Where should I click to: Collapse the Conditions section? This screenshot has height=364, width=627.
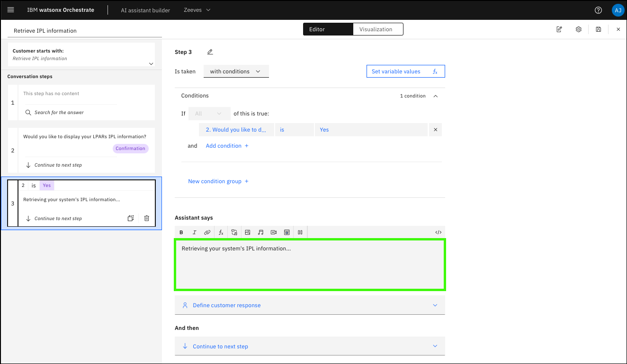pos(436,96)
